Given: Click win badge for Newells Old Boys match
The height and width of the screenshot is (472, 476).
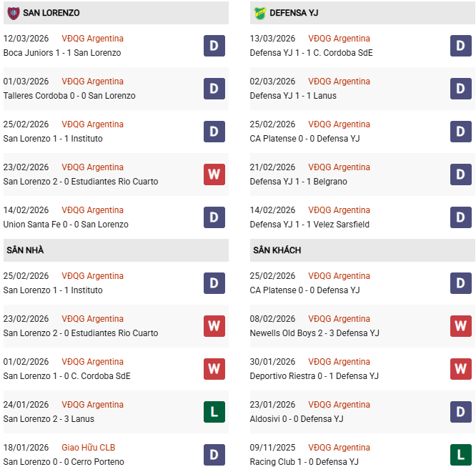Looking at the screenshot, I should point(461,326).
